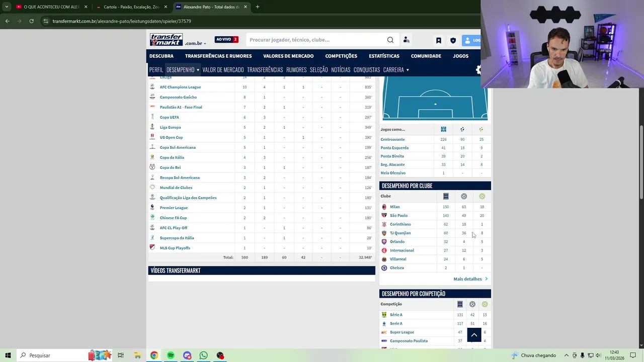Go back with browser back arrow
Viewport: 644px width, 362px height.
click(x=7, y=21)
